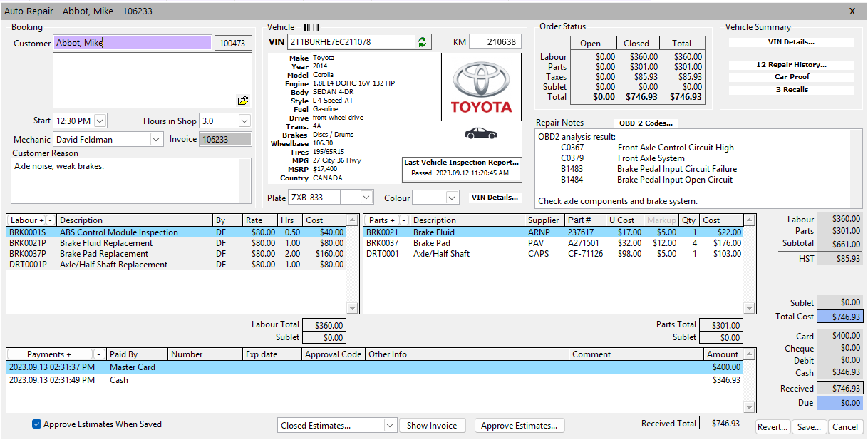Click the black car silhouette icon
868x440 pixels.
[481, 133]
